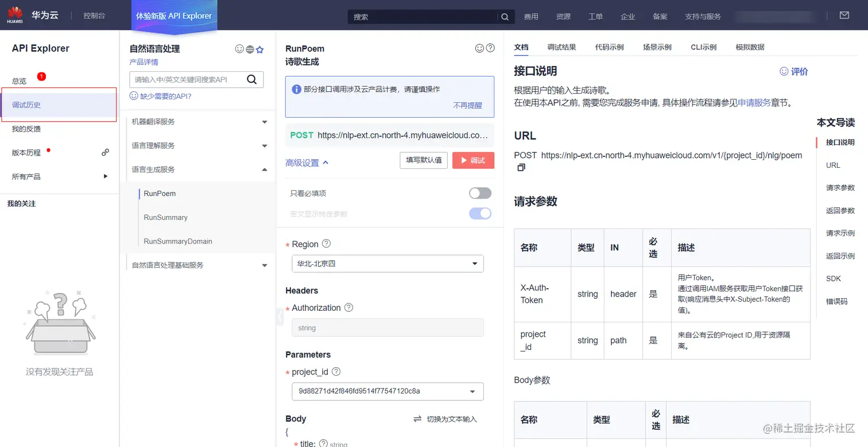Click the red 调试 button
This screenshot has height=447, width=868.
(x=473, y=160)
